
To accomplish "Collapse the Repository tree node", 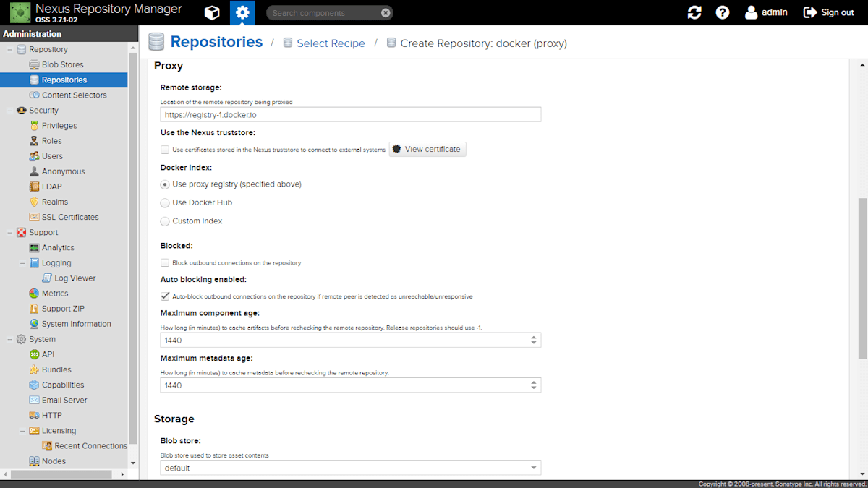I will pos(9,50).
